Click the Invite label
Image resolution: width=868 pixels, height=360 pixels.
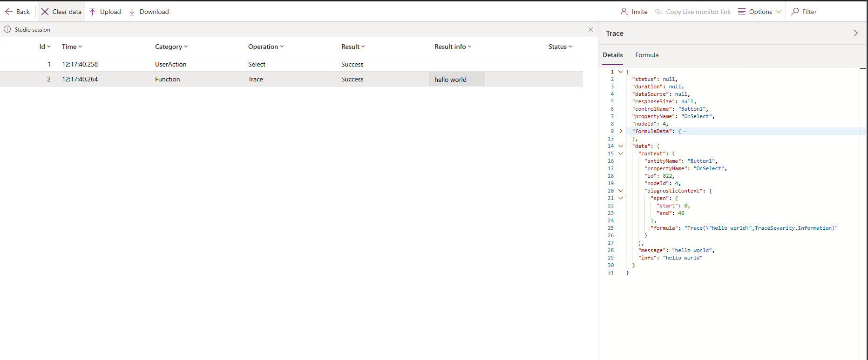639,12
